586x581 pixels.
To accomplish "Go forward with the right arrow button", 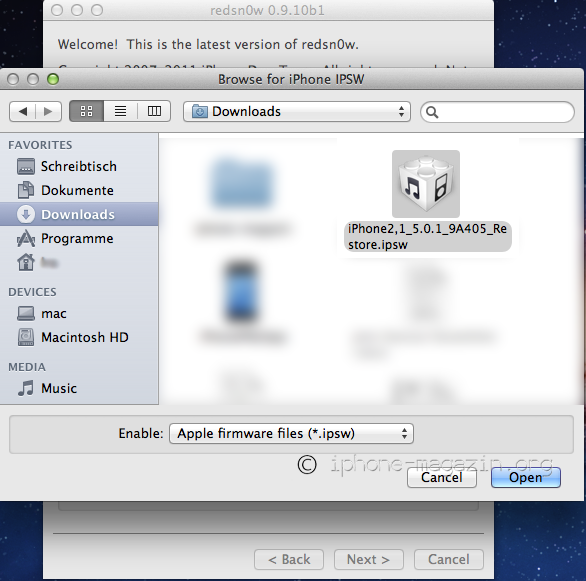I will point(48,111).
